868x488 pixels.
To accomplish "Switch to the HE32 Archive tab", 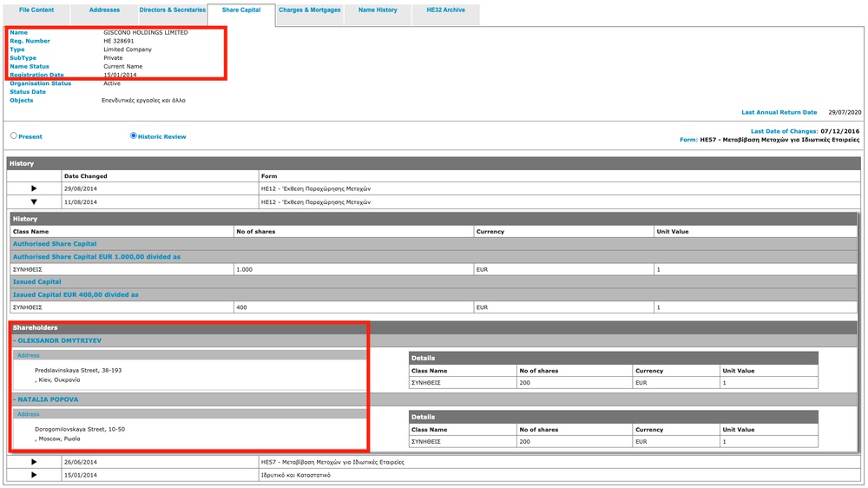I will tap(445, 10).
